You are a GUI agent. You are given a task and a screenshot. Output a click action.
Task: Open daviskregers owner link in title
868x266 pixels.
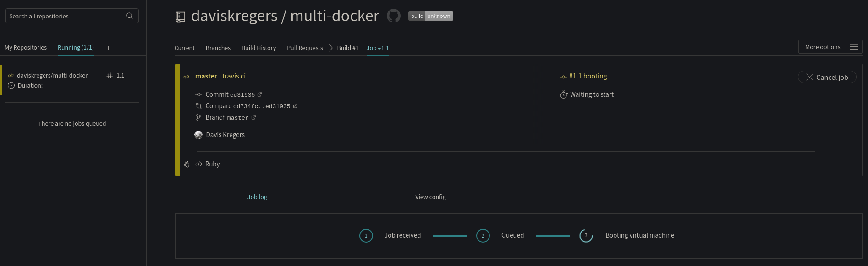point(234,16)
